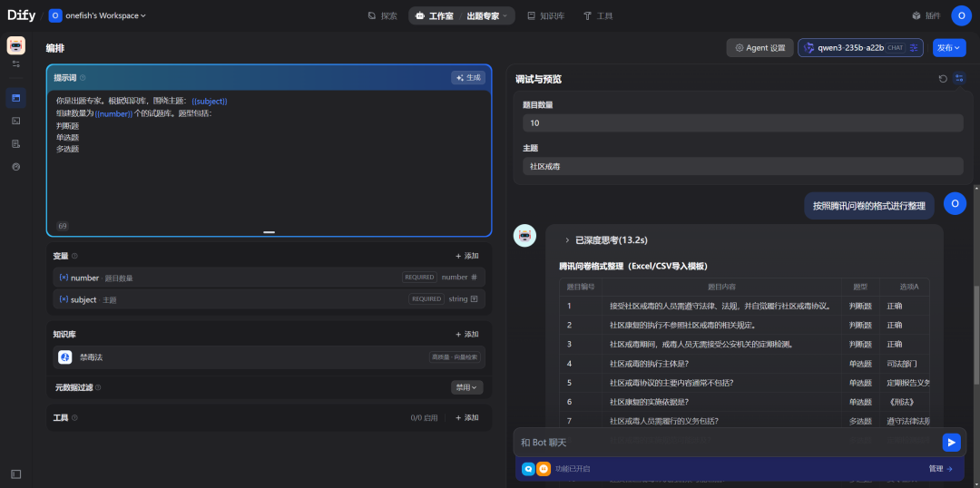Click the 和 Bot 聊天 chat input field
This screenshot has height=488, width=980.
click(726, 442)
